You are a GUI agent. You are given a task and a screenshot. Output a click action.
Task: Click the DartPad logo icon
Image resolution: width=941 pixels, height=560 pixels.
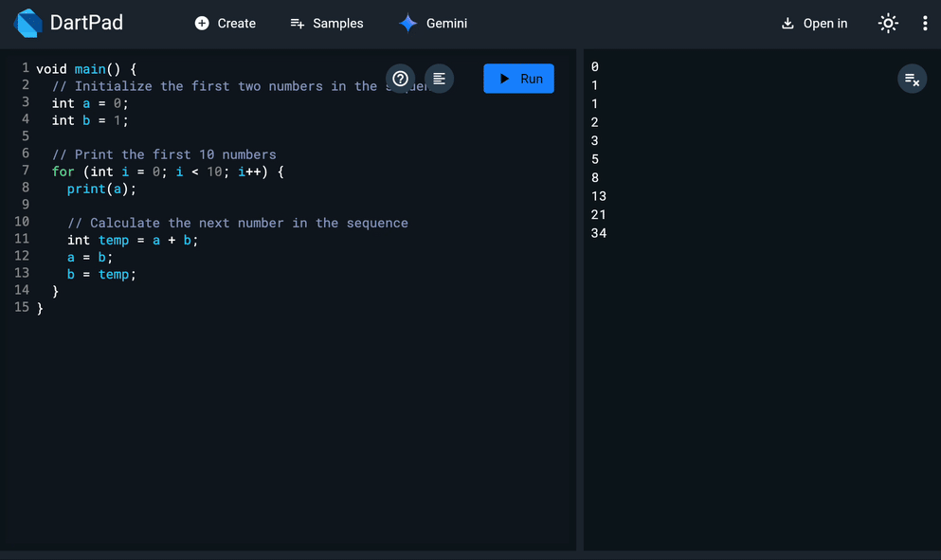(26, 23)
